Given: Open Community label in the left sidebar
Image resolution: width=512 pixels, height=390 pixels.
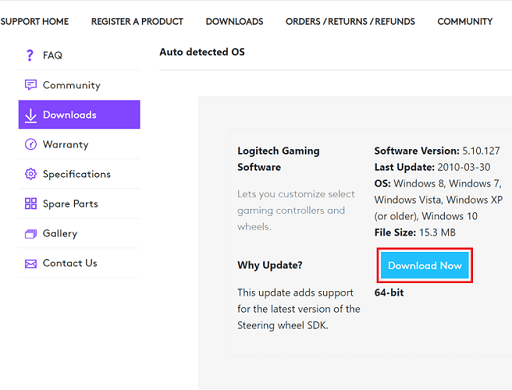Looking at the screenshot, I should click(x=71, y=85).
